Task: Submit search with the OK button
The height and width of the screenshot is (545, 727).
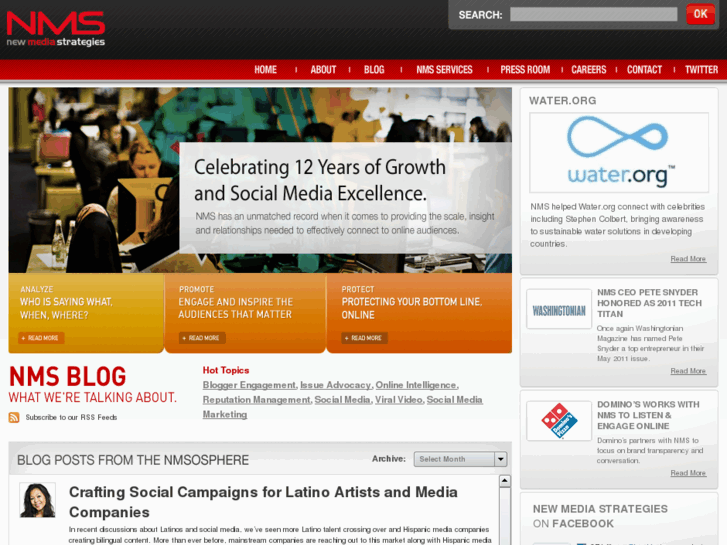Action: tap(700, 14)
